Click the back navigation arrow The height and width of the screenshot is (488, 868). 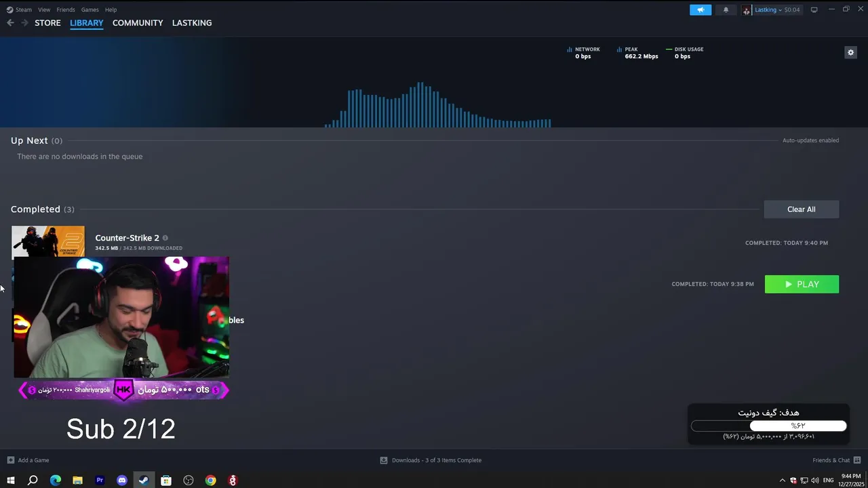(10, 23)
